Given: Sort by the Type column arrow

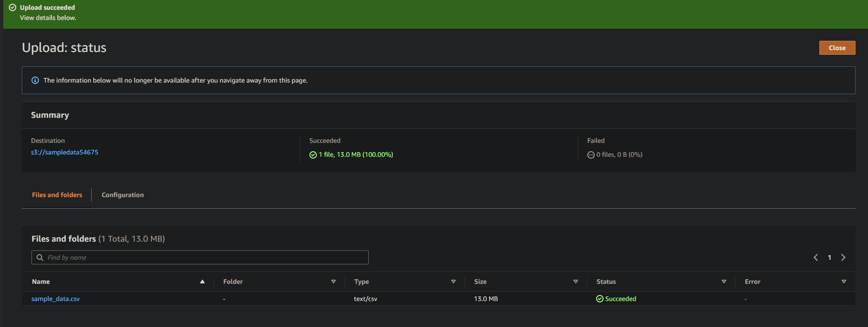Looking at the screenshot, I should 453,282.
